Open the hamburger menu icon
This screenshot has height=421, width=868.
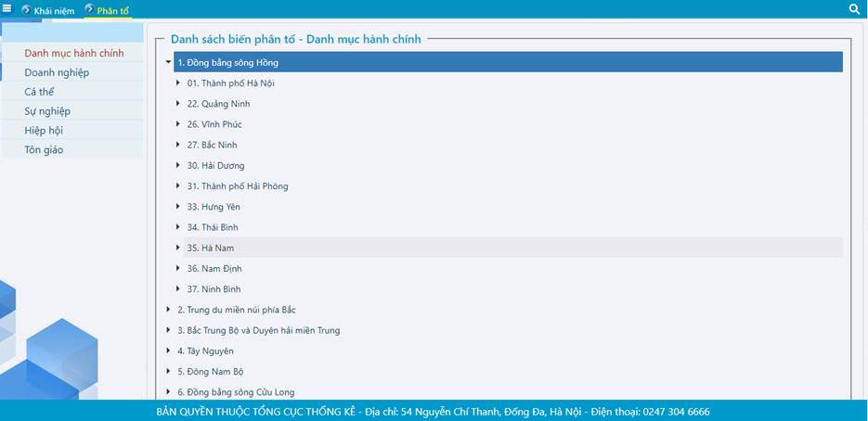[7, 9]
